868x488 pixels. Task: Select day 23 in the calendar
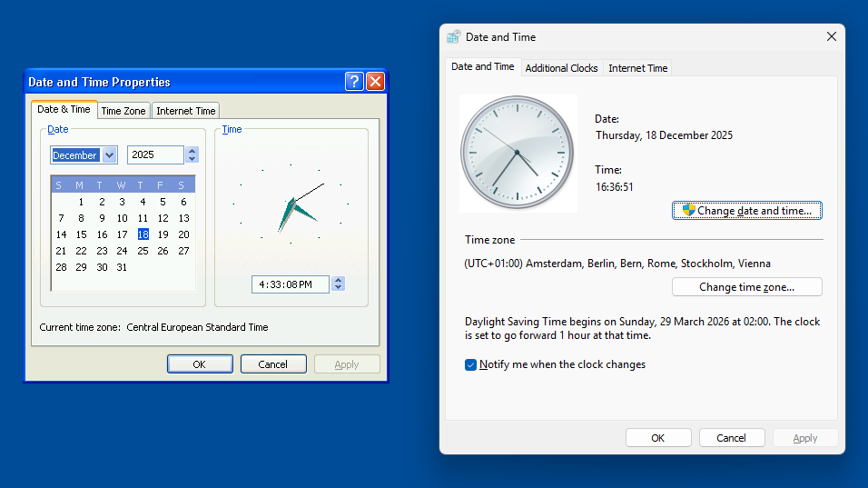click(102, 251)
